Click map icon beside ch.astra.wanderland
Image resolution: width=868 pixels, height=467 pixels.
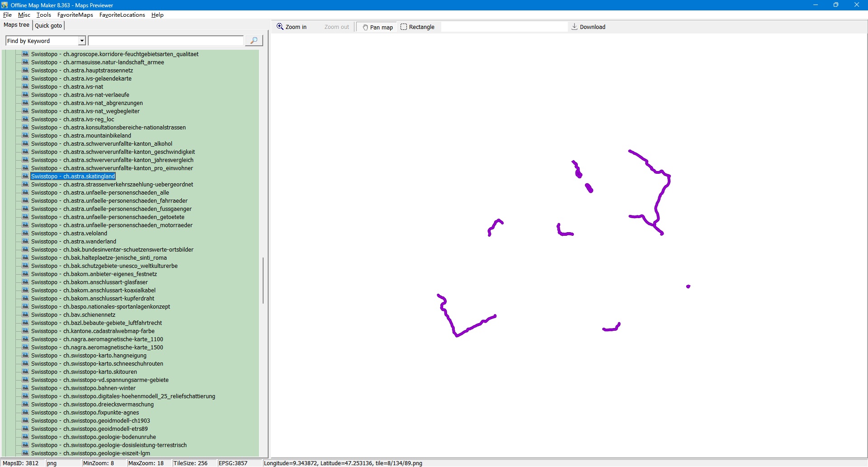pos(26,241)
